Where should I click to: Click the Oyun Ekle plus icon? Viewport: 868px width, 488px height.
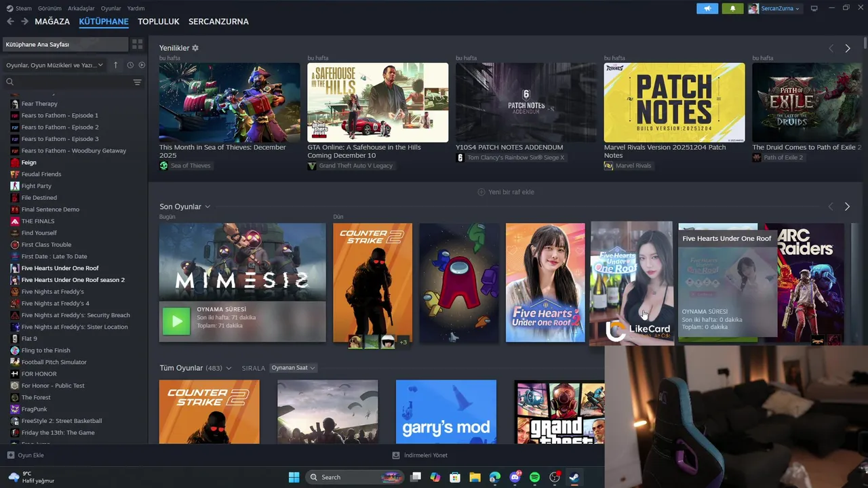pos(10,455)
